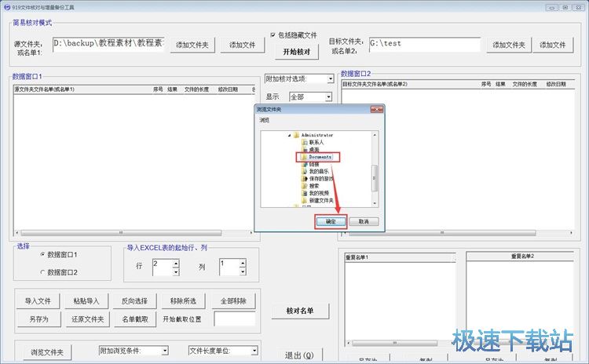Click the 我的音乐 folder icon

(305, 171)
